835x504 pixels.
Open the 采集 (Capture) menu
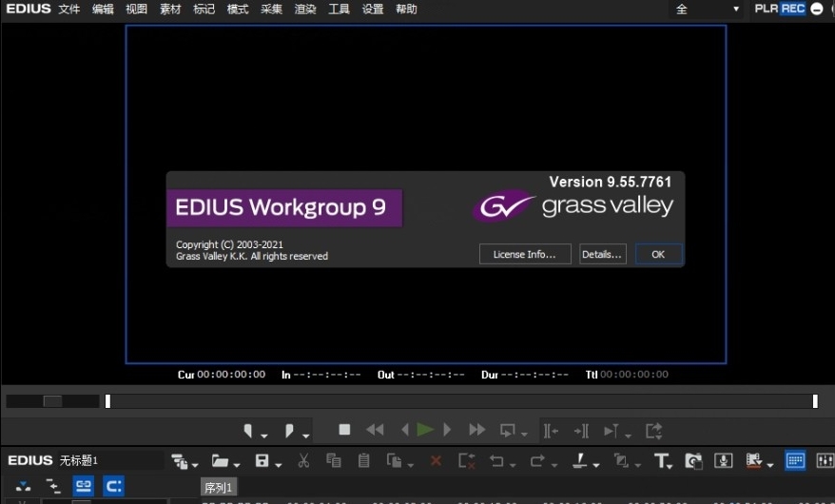[272, 10]
